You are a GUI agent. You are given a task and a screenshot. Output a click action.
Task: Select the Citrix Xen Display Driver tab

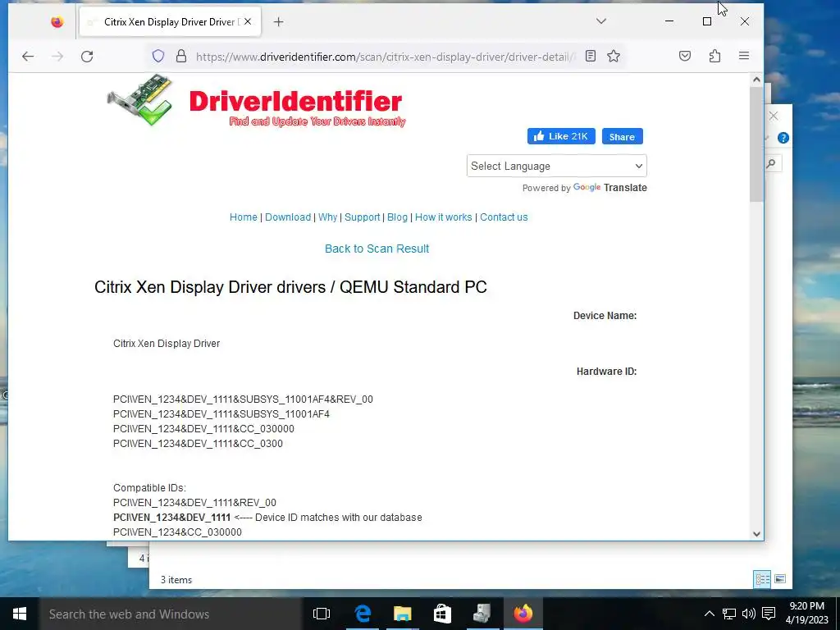170,22
